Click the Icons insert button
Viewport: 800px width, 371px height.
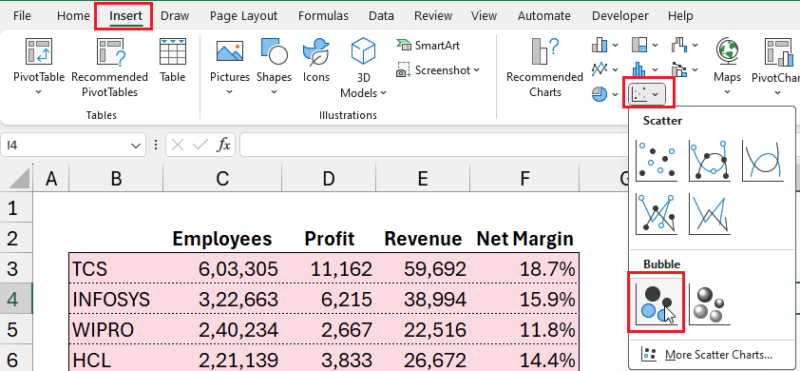316,60
